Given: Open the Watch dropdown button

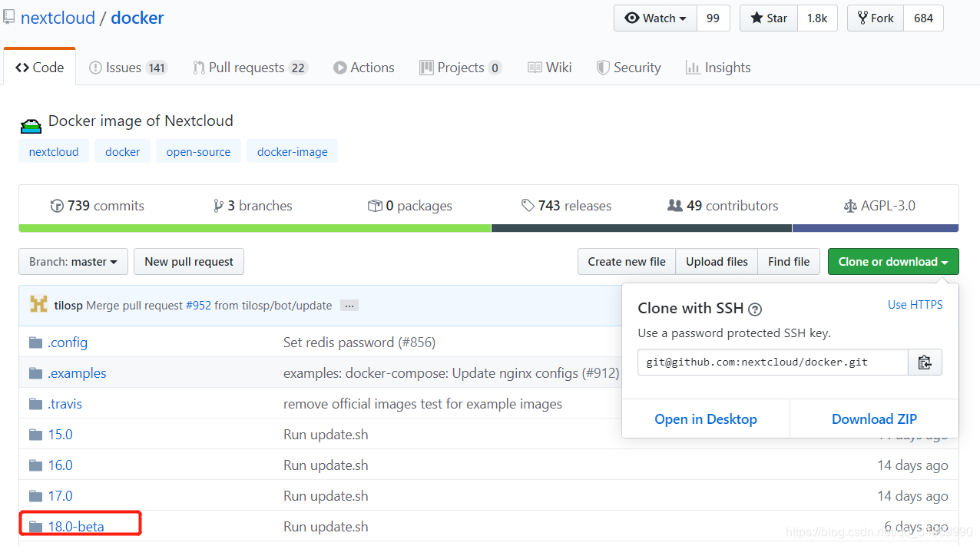Looking at the screenshot, I should [x=655, y=18].
